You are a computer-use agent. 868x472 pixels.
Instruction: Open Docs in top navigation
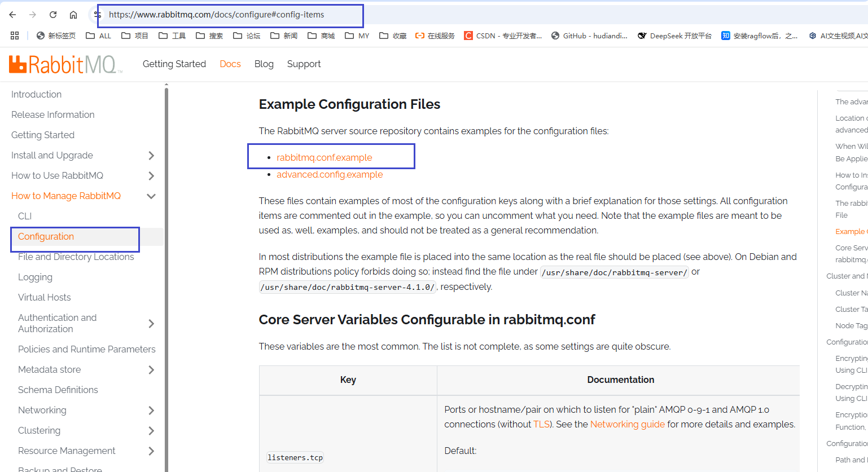tap(230, 64)
